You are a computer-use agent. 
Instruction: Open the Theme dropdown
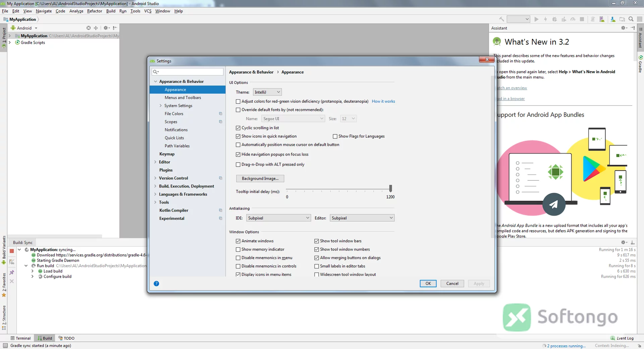(x=267, y=92)
